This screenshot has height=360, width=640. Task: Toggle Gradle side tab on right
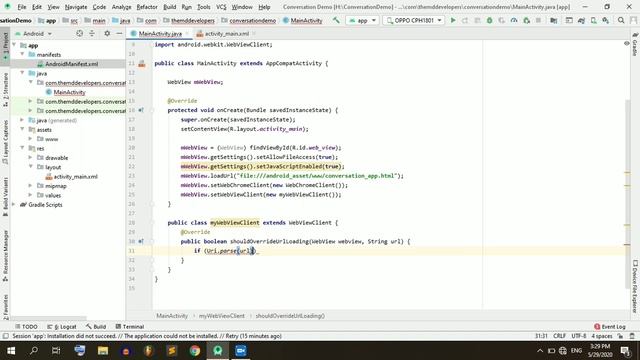(635, 44)
